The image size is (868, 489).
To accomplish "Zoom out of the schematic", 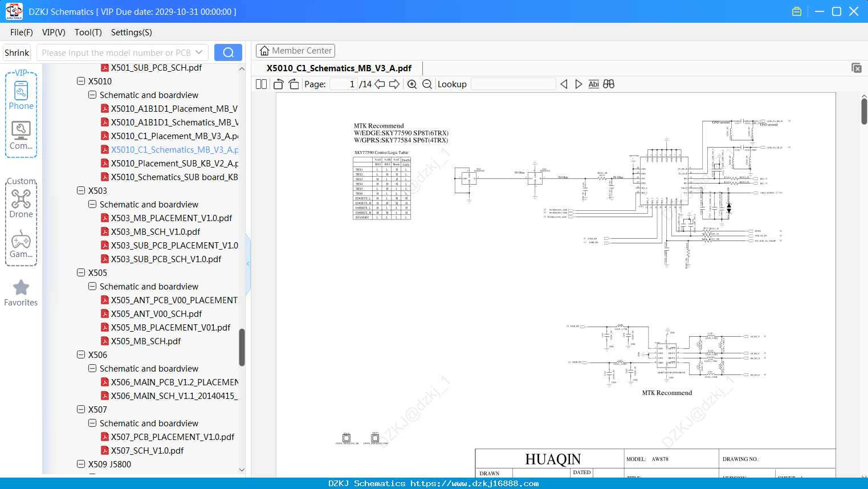I will pyautogui.click(x=427, y=84).
